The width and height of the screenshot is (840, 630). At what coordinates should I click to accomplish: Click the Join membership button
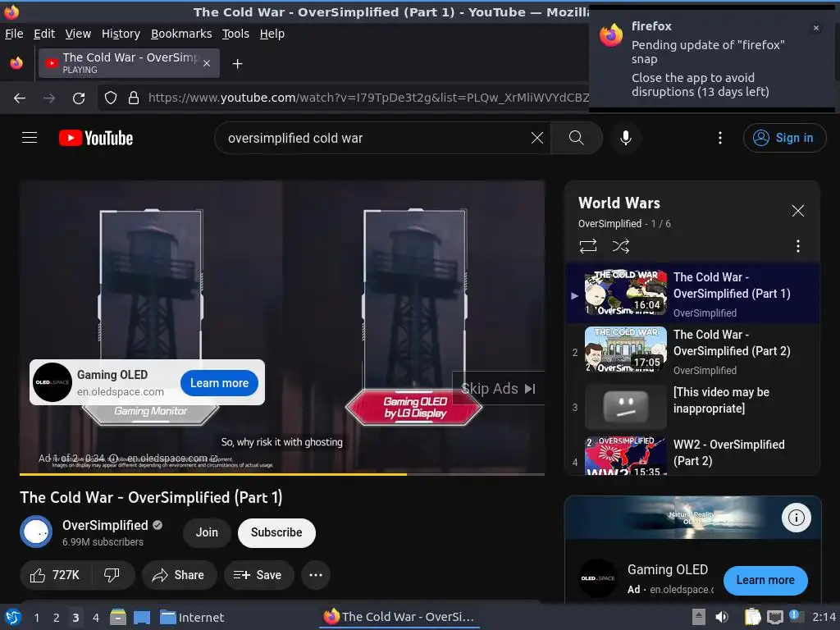[x=207, y=532]
